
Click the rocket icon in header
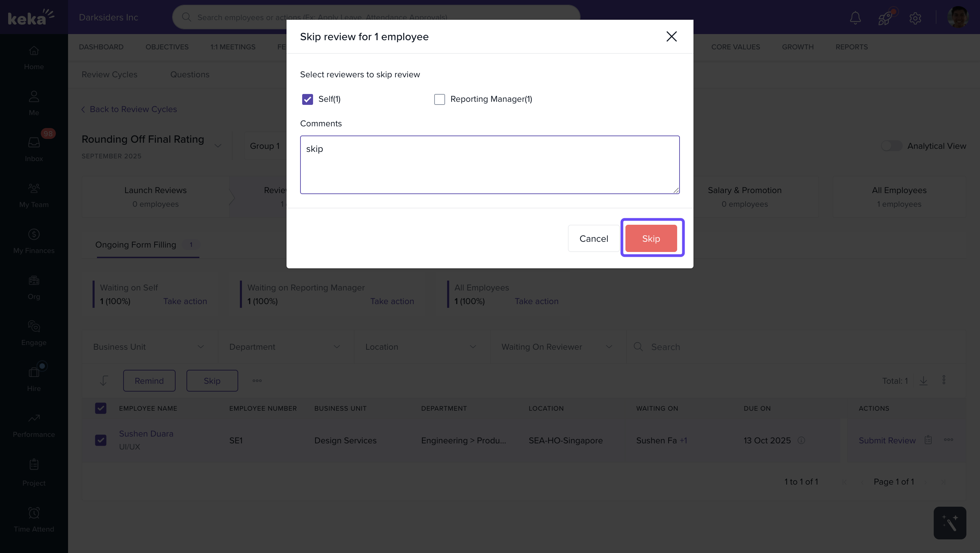click(x=885, y=17)
